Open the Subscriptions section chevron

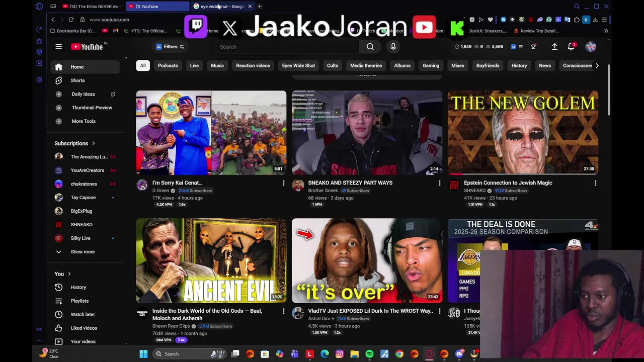[93, 143]
